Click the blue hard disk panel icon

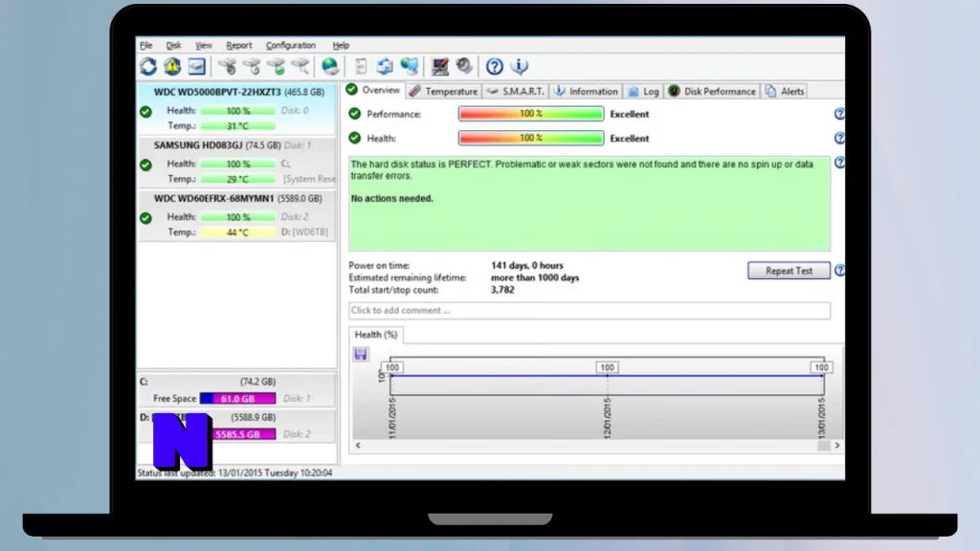point(197,66)
